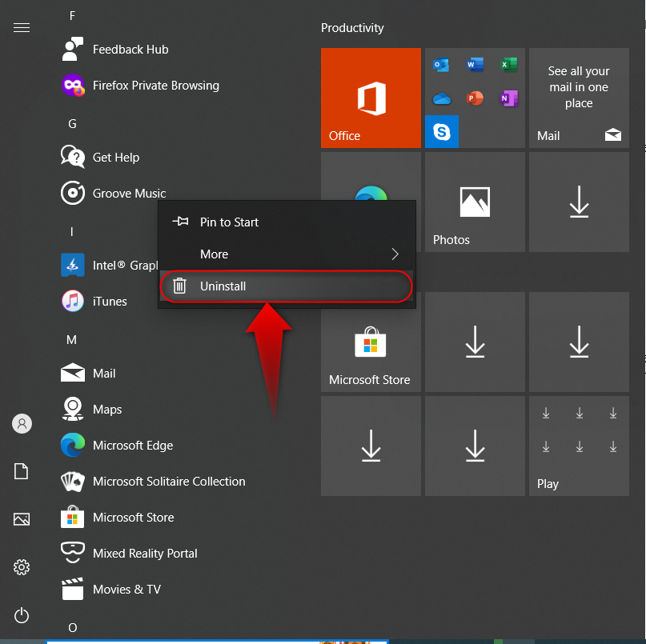This screenshot has height=644, width=646.
Task: Launch Feedback Hub from the app list
Action: coord(115,50)
